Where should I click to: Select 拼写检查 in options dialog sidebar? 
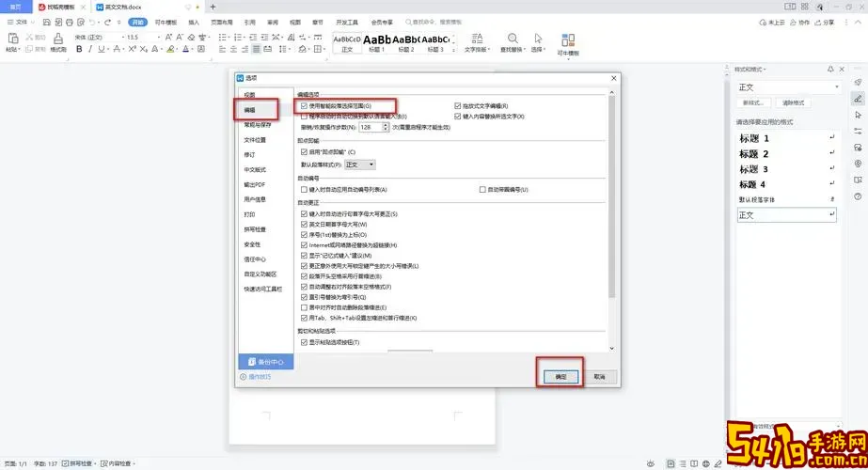click(255, 229)
